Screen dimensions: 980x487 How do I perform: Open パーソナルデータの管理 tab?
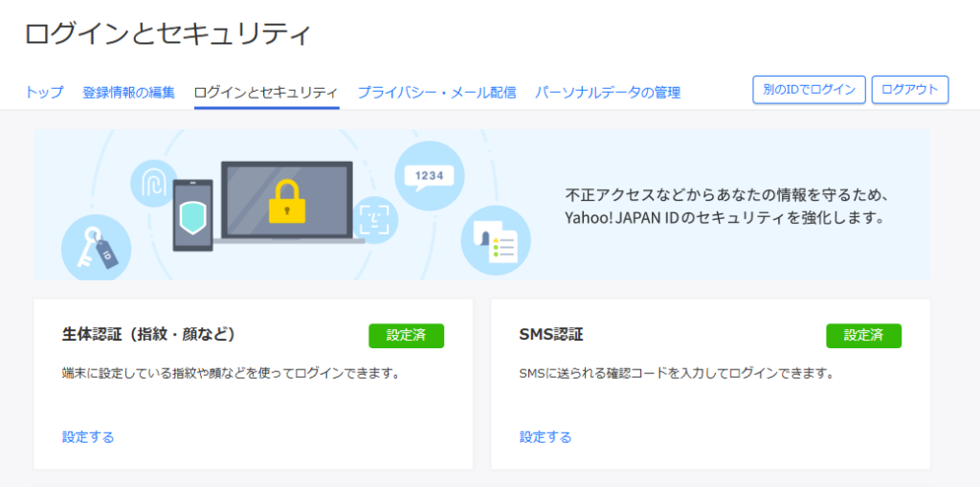[x=608, y=93]
